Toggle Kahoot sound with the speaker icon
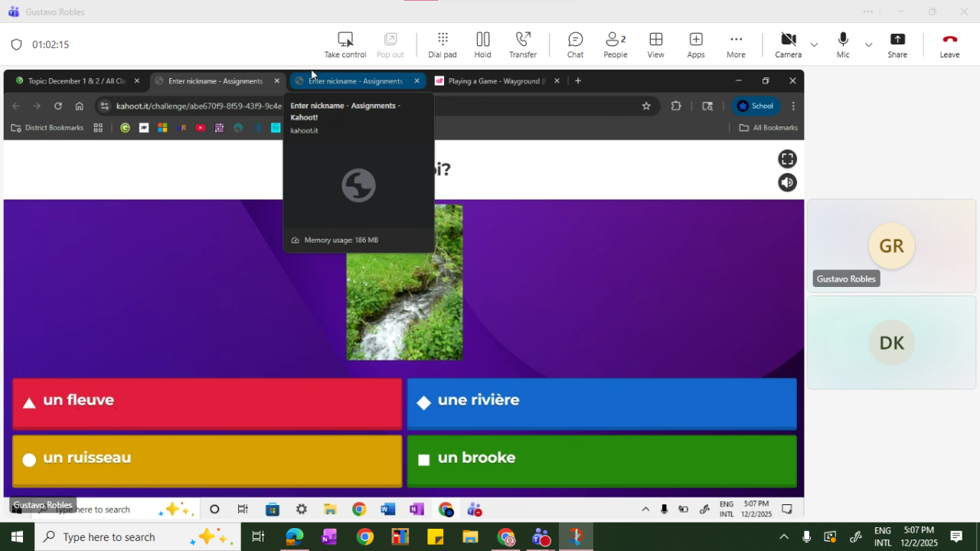The width and height of the screenshot is (980, 551). [787, 183]
